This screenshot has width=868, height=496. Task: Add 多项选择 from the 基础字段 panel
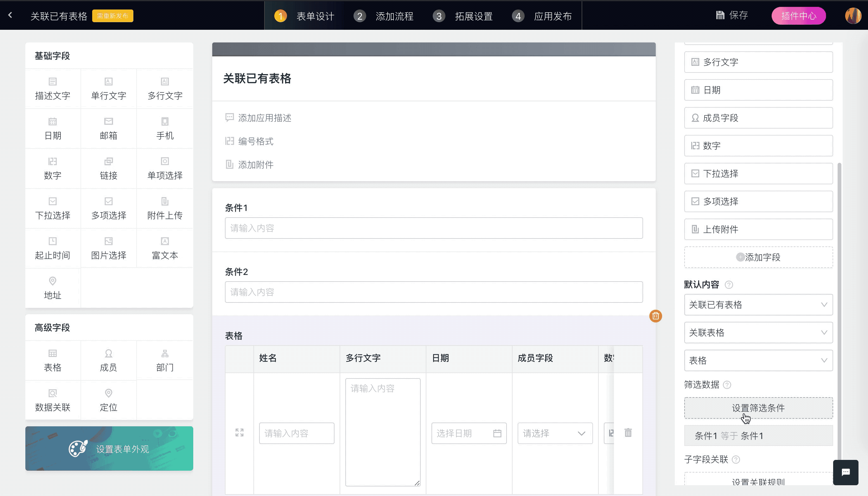tap(108, 208)
